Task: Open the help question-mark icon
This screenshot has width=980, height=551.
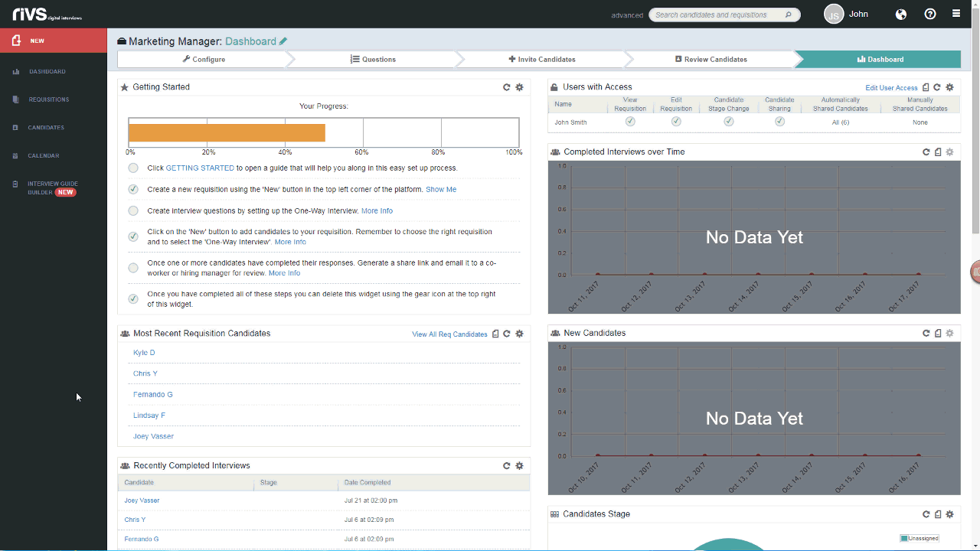Action: pos(930,14)
